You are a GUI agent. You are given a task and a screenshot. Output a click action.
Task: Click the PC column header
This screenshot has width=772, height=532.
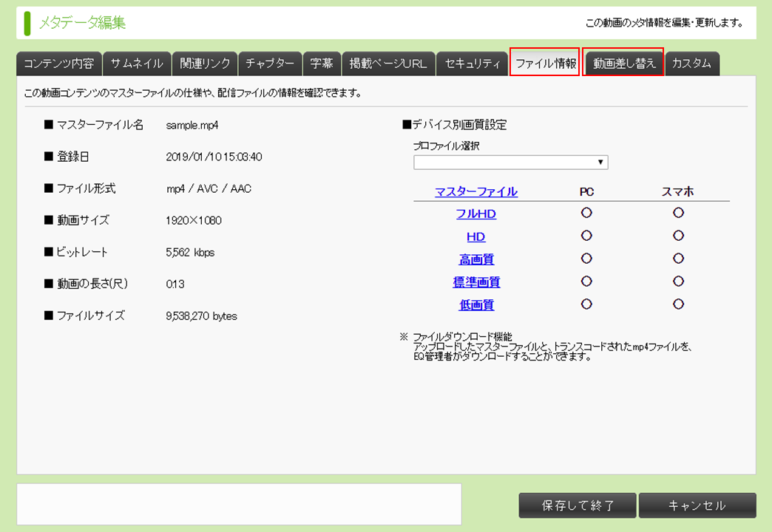pyautogui.click(x=586, y=192)
